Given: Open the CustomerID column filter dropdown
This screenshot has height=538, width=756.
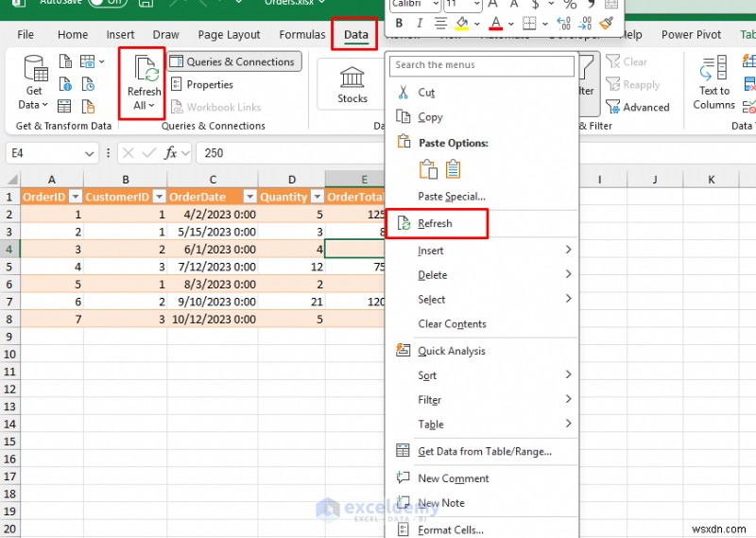Looking at the screenshot, I should point(159,197).
